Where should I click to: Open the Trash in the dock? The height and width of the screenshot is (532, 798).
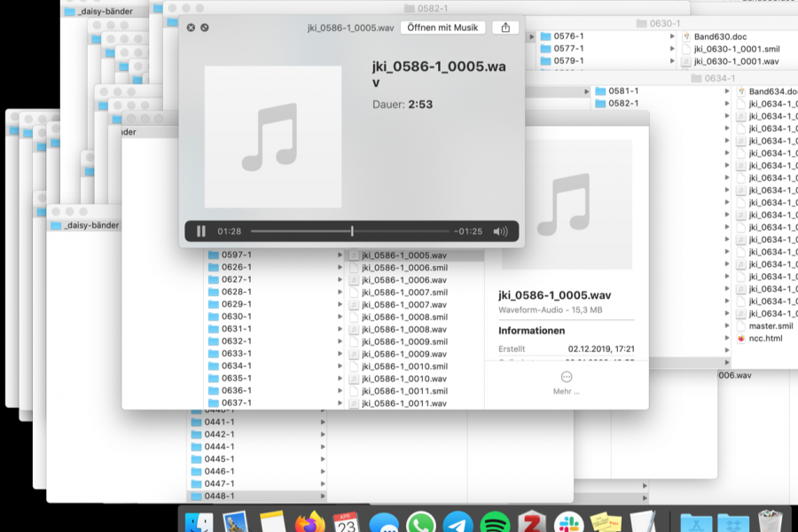771,521
